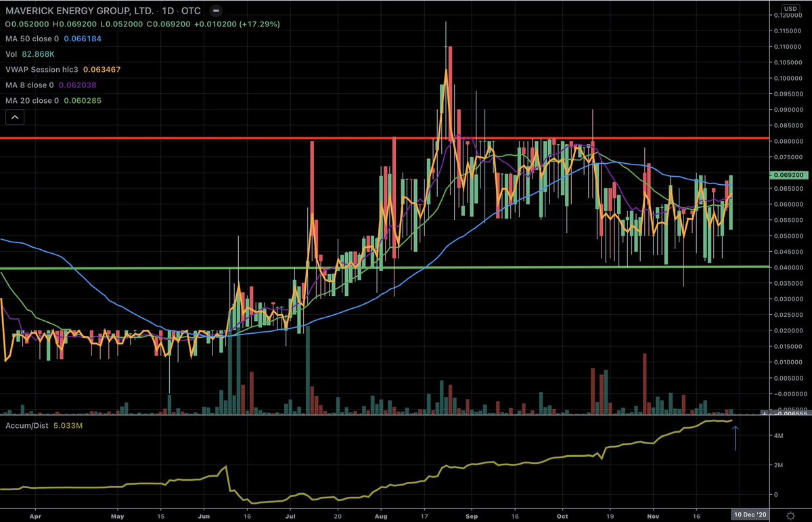The width and height of the screenshot is (812, 522).
Task: Select the red horizontal resistance line
Action: pos(384,139)
